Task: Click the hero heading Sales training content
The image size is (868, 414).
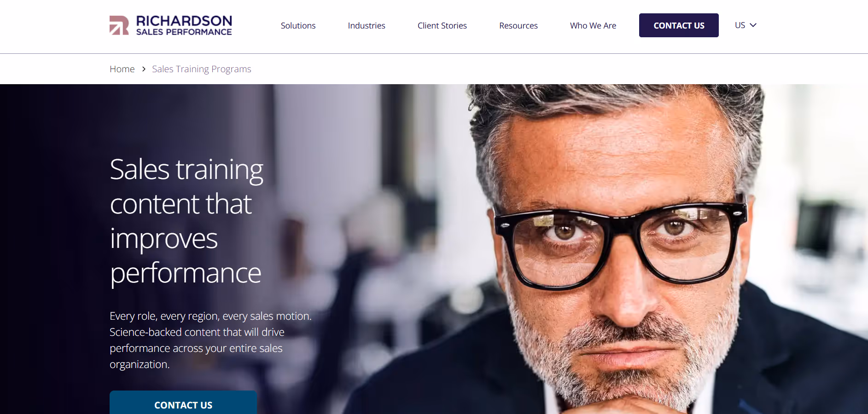Action: [186, 221]
